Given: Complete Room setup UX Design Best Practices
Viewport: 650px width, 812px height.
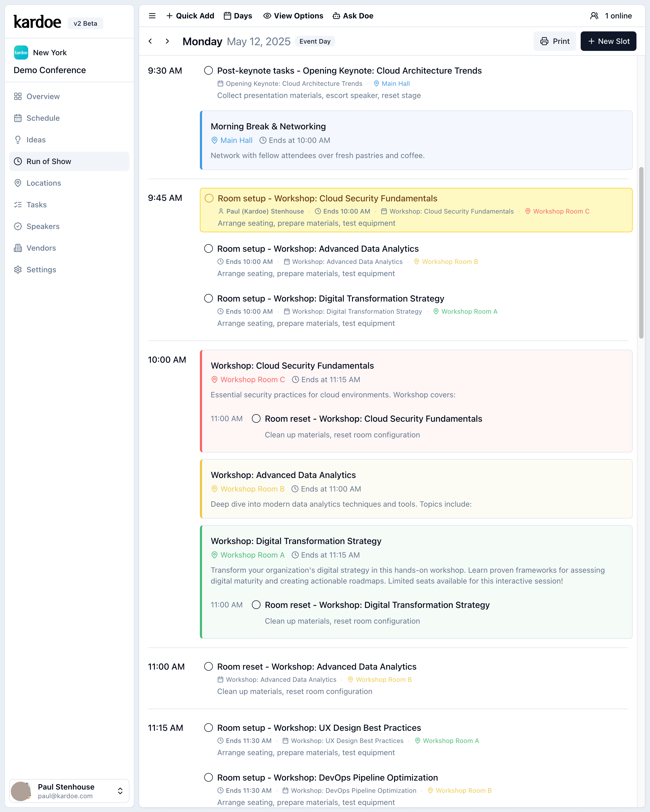Looking at the screenshot, I should (x=208, y=728).
